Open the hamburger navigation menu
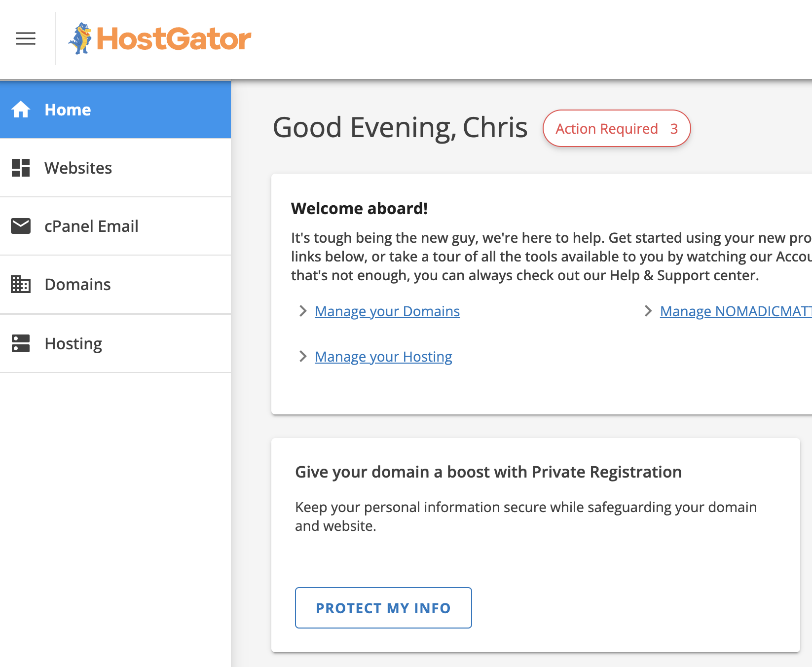The height and width of the screenshot is (667, 812). click(x=26, y=39)
